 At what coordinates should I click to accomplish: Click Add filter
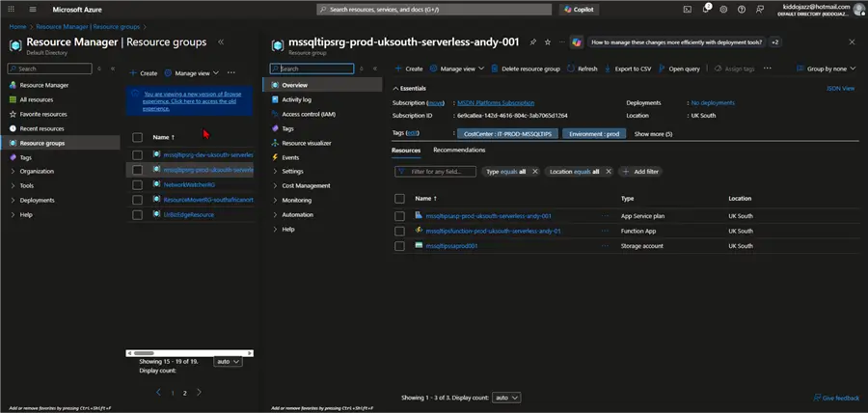click(x=640, y=172)
